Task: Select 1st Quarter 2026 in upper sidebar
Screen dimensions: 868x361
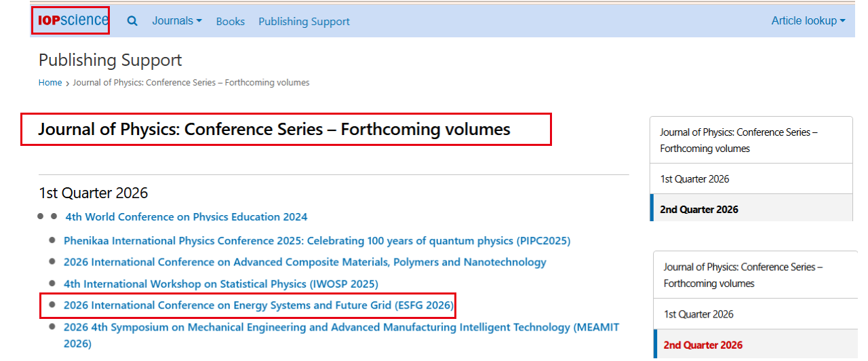Action: [694, 179]
